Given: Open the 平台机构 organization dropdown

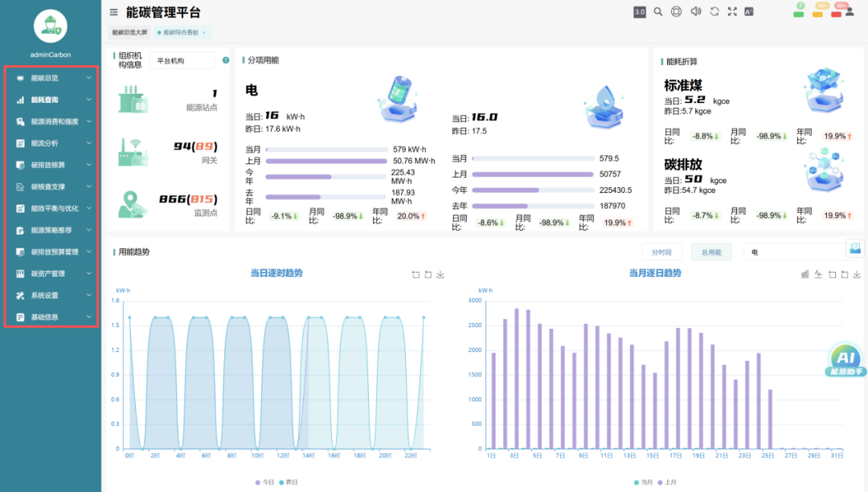Looking at the screenshot, I should (x=182, y=60).
